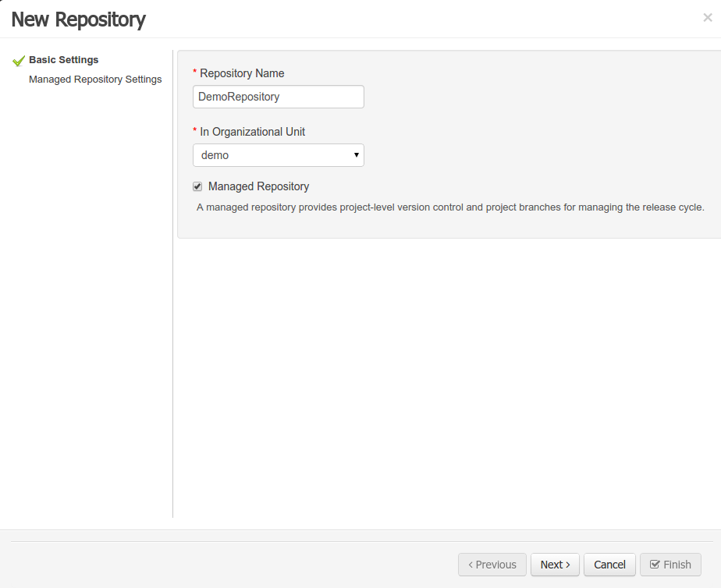Screen dimensions: 721x588
Task: Select the Basic Settings wizard step
Action: click(x=64, y=60)
